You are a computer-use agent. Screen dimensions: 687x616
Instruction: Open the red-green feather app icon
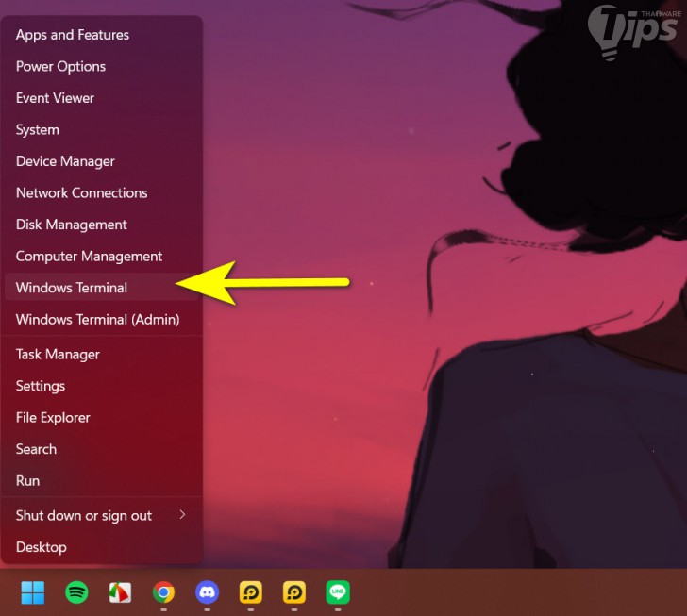coord(120,592)
